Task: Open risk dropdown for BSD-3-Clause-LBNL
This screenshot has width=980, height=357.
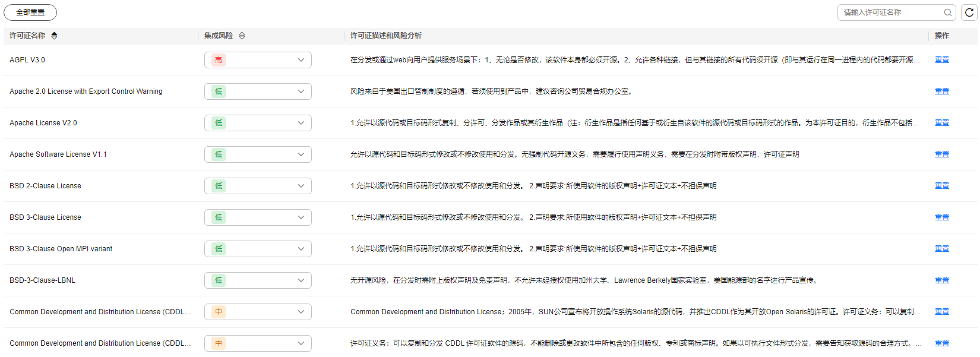Action: pyautogui.click(x=258, y=280)
